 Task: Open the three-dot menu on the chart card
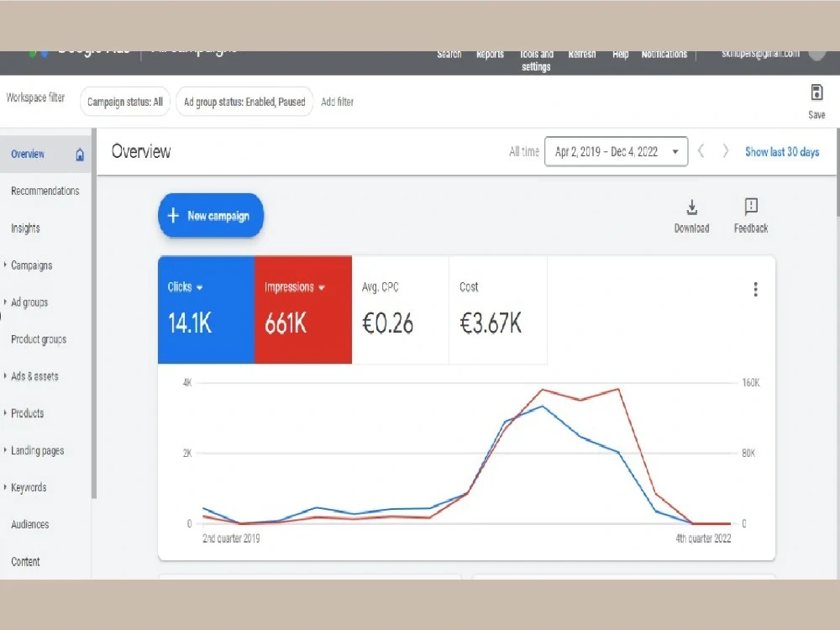pyautogui.click(x=755, y=289)
